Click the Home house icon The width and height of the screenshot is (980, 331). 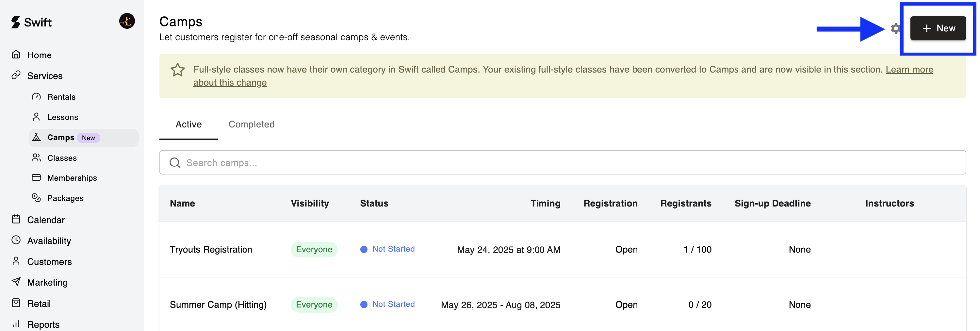[16, 55]
